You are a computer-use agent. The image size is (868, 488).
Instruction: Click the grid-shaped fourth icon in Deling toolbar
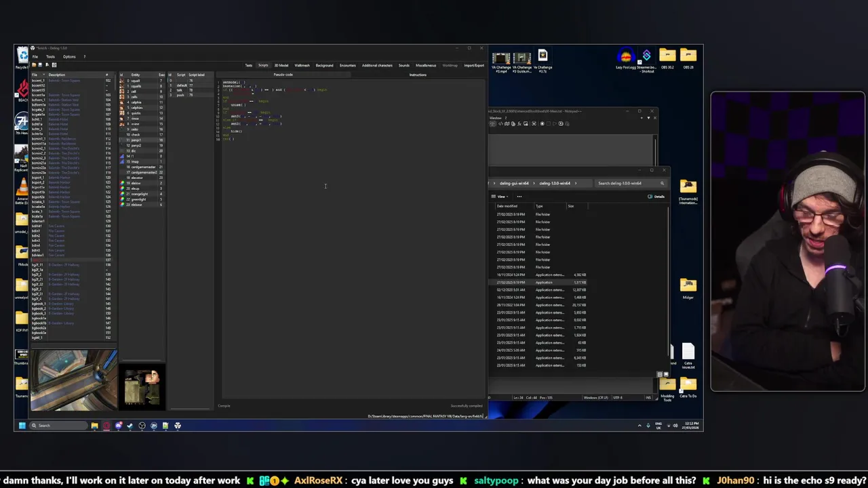click(x=54, y=65)
